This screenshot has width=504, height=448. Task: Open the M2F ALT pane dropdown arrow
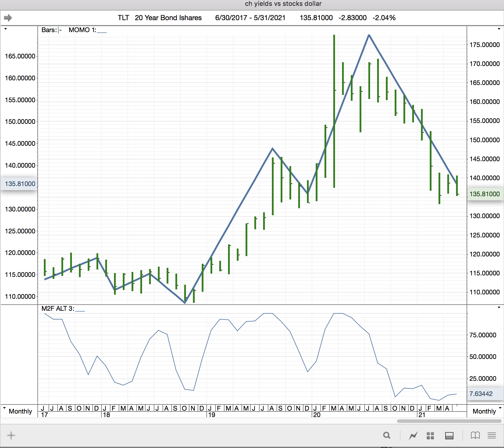click(x=499, y=308)
